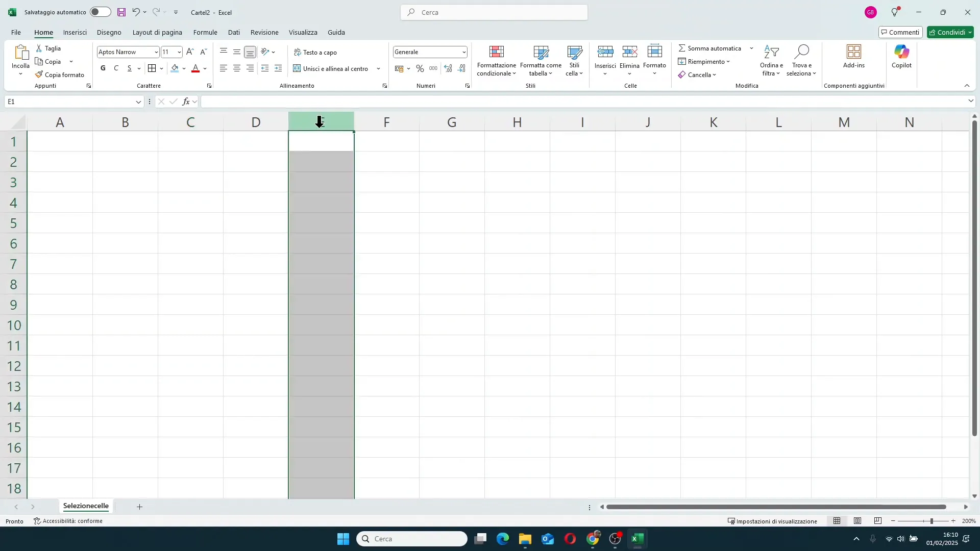
Task: Click the increase decimal places icon
Action: (x=448, y=68)
